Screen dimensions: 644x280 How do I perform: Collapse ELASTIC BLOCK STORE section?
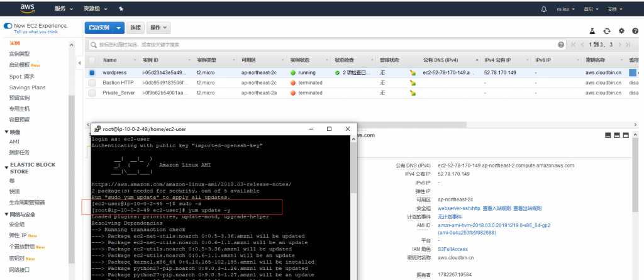6,168
